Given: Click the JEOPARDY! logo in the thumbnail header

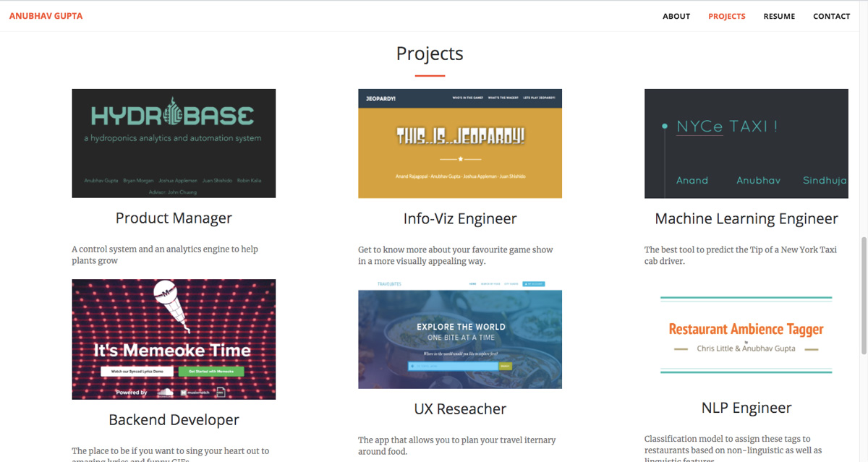Looking at the screenshot, I should coord(380,98).
